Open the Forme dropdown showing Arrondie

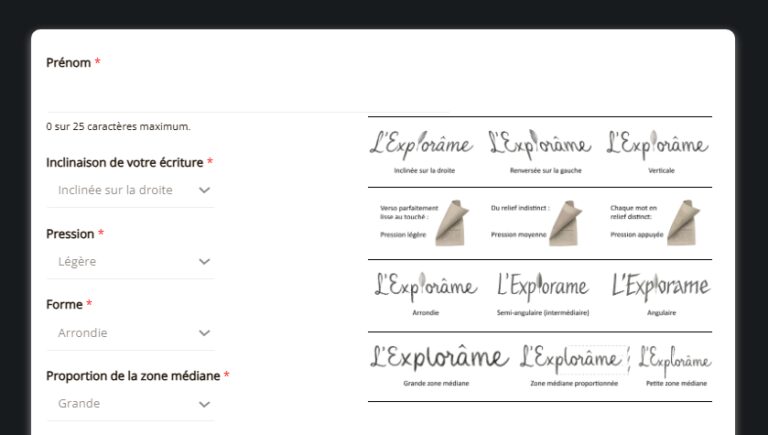pyautogui.click(x=130, y=333)
